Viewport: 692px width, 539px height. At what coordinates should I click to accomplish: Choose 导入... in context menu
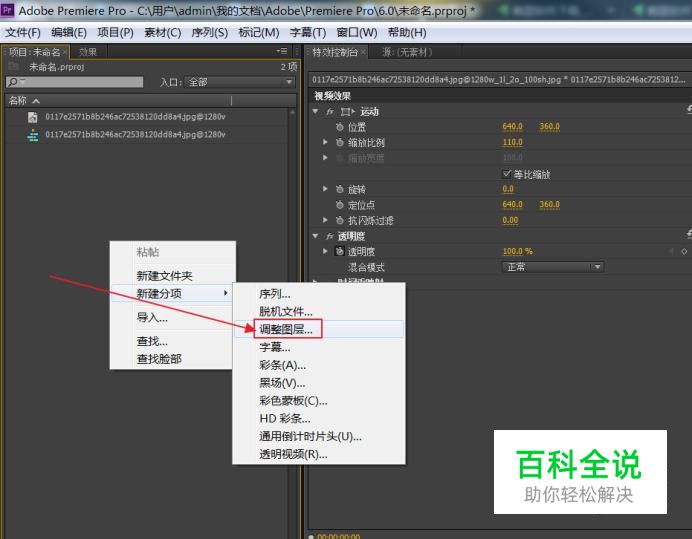[x=173, y=317]
